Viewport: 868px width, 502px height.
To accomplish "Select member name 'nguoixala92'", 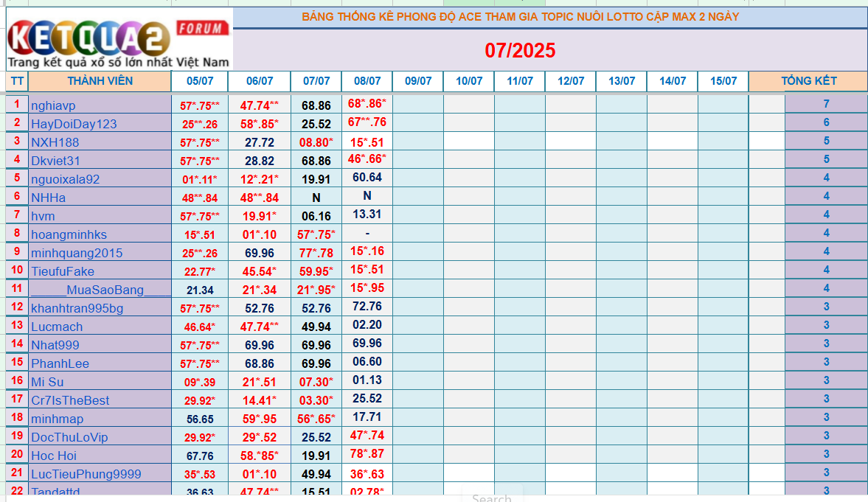I will point(66,179).
